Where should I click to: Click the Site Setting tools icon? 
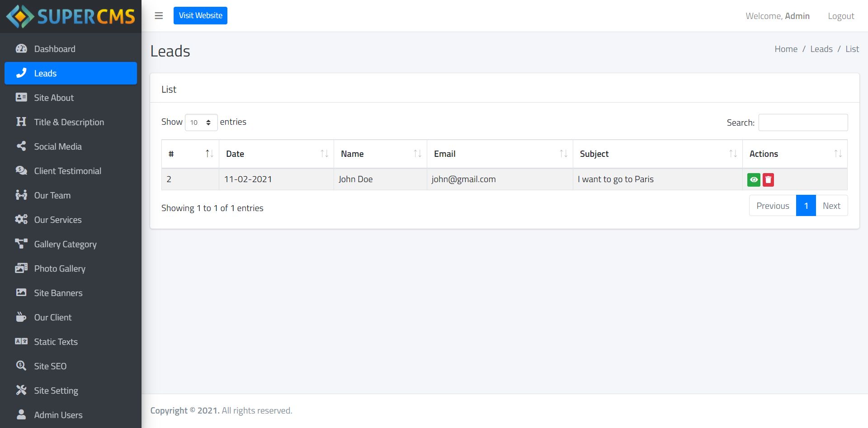pyautogui.click(x=21, y=390)
